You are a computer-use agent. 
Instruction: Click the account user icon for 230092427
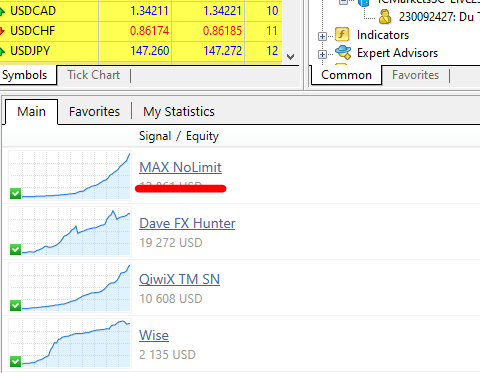(385, 16)
